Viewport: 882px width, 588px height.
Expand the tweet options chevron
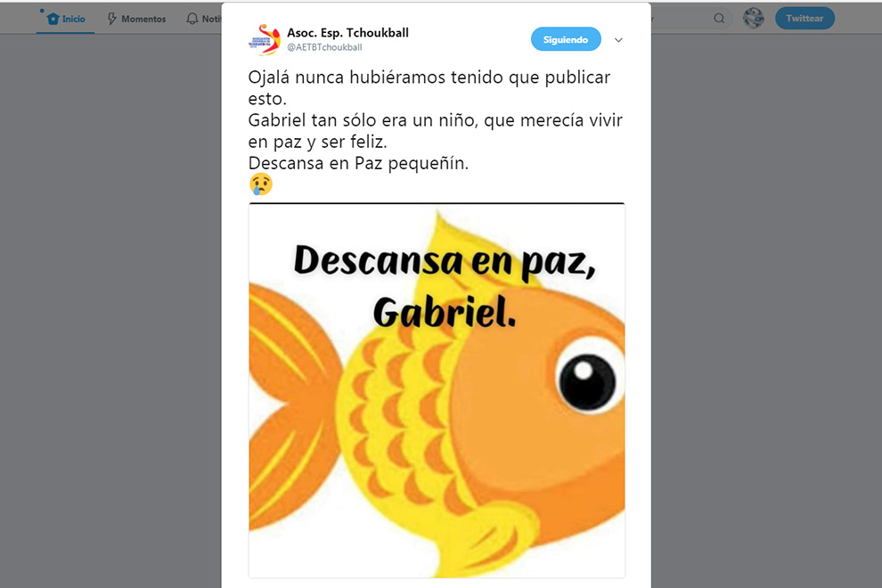tap(618, 40)
